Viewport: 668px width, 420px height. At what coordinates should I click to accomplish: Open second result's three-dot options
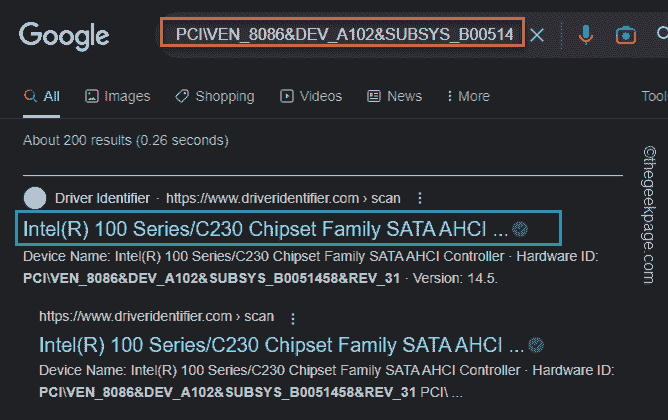[292, 317]
